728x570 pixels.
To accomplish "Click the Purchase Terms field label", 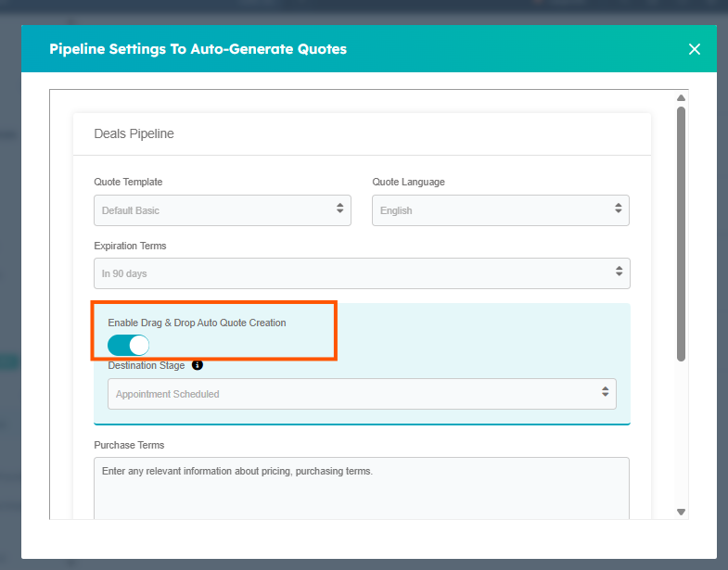I will 129,445.
